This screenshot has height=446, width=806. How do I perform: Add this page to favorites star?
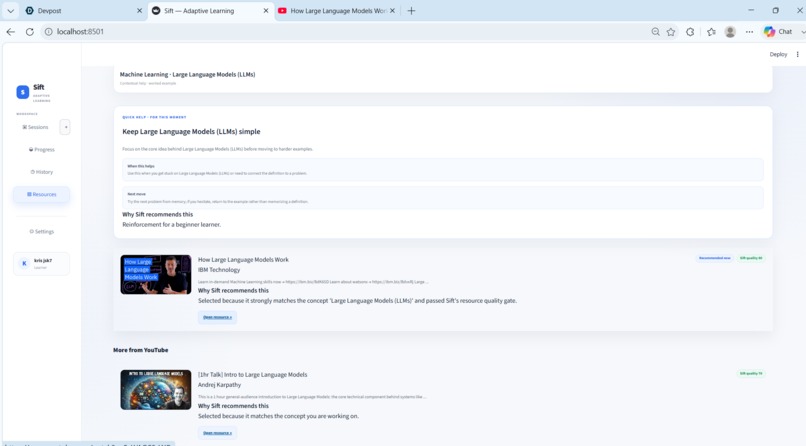point(671,32)
